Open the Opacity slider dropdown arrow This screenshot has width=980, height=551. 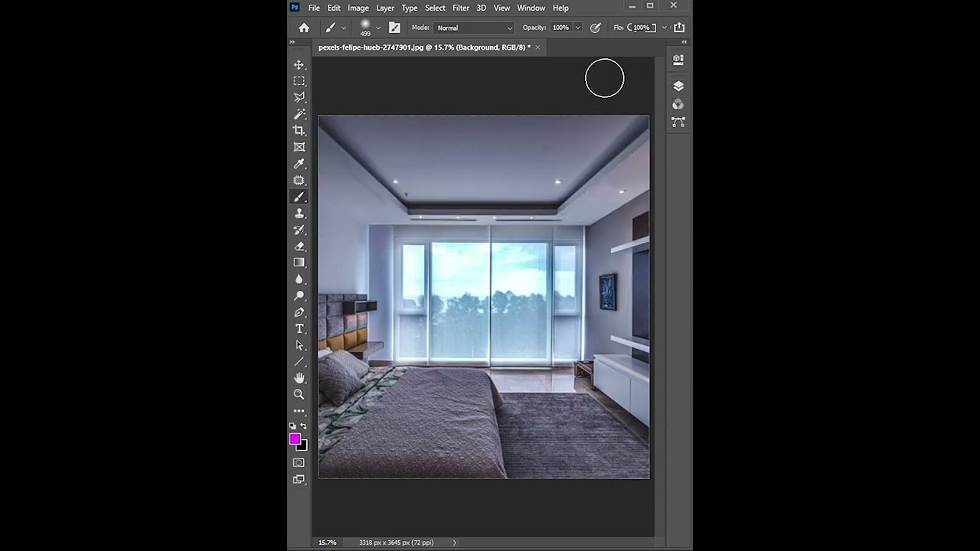(x=577, y=28)
